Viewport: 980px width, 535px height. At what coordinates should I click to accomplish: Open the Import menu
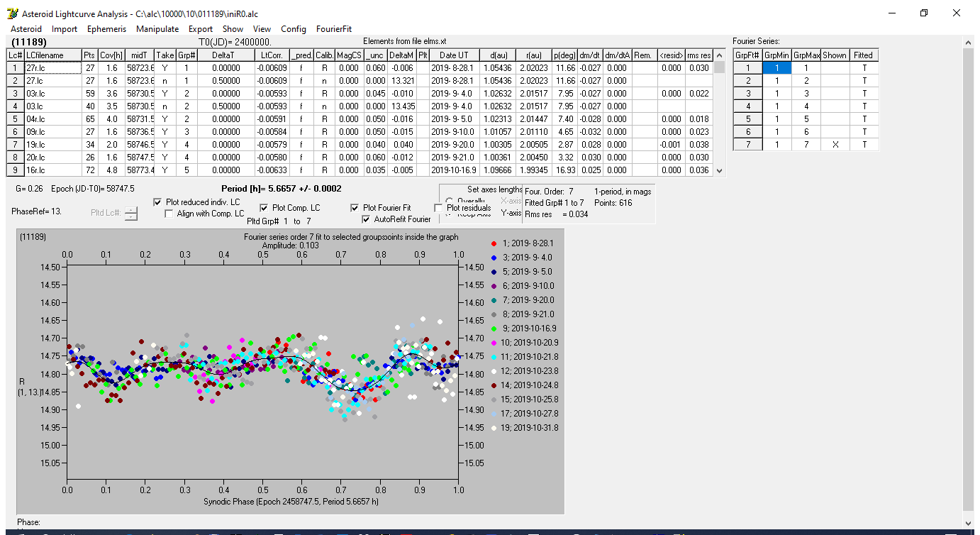65,29
